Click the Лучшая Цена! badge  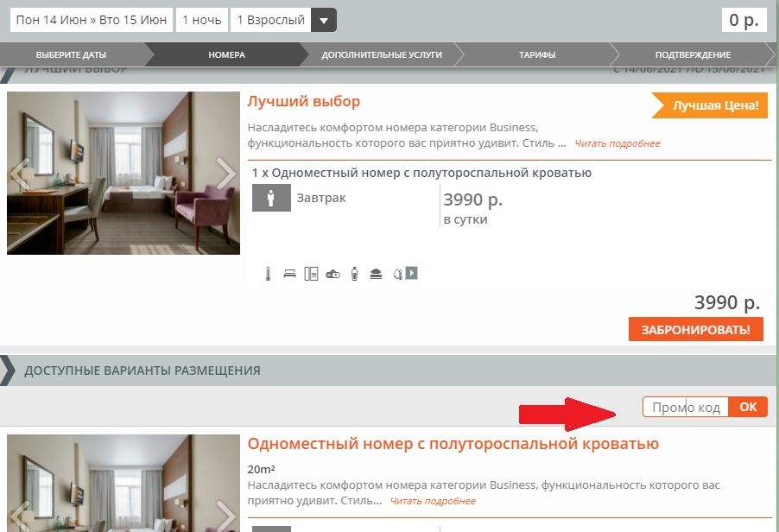point(709,105)
